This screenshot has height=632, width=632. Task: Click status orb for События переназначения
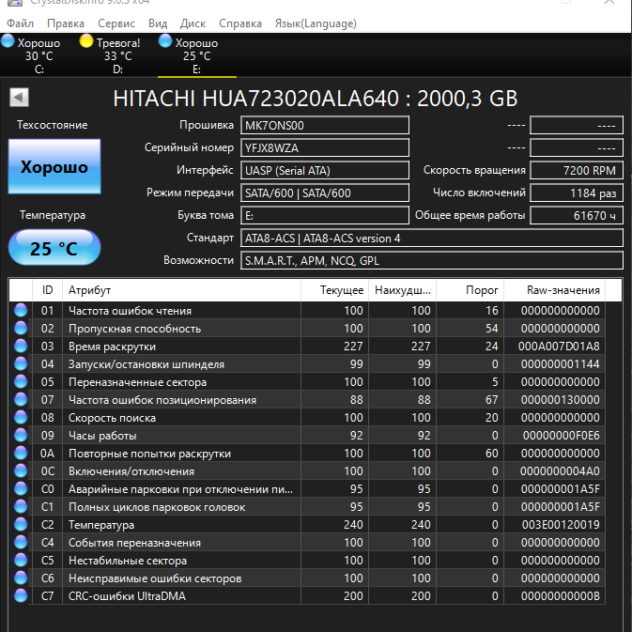21,542
